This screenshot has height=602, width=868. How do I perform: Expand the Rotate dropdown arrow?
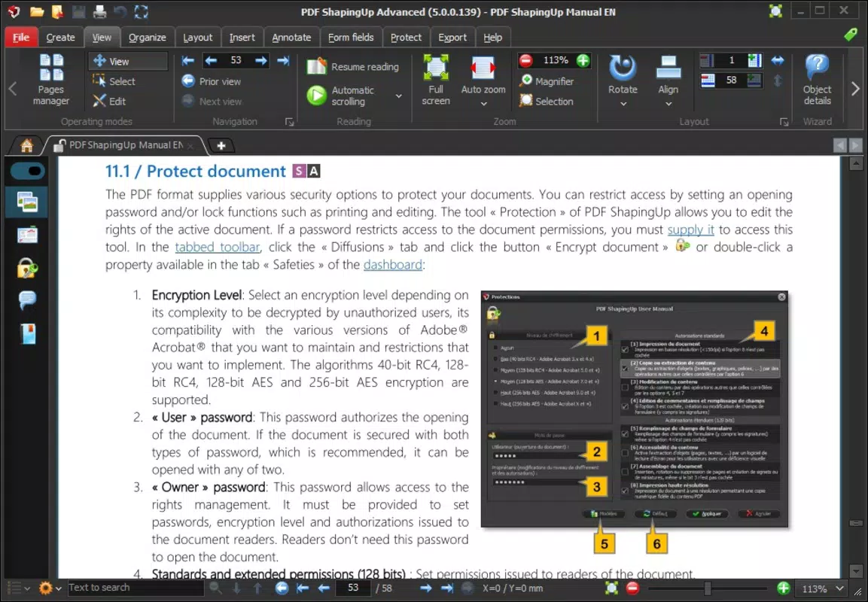(x=623, y=104)
